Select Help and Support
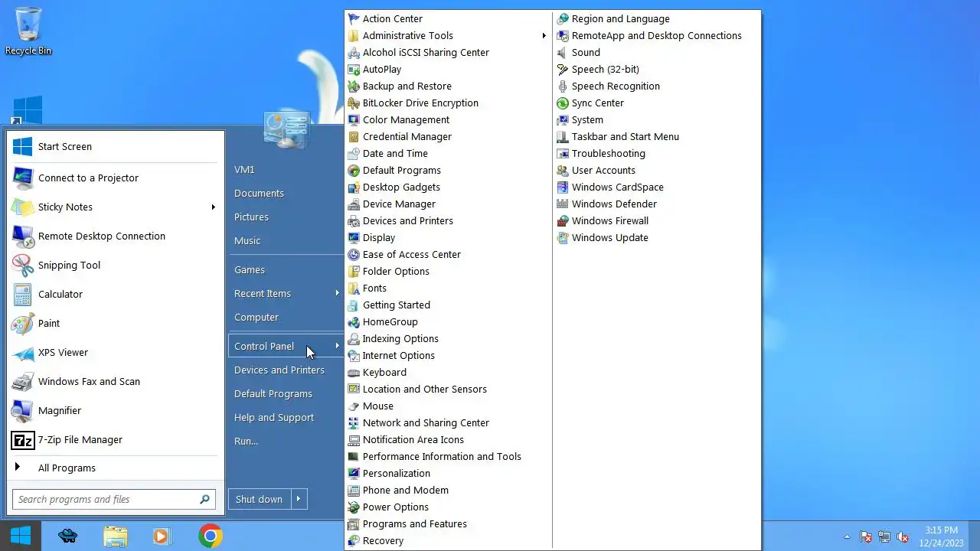980x551 pixels. point(274,417)
